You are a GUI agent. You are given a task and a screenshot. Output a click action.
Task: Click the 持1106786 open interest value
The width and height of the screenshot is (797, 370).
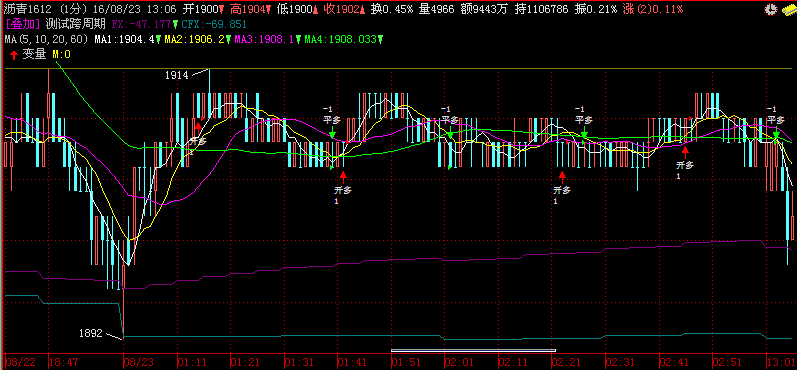pyautogui.click(x=540, y=9)
